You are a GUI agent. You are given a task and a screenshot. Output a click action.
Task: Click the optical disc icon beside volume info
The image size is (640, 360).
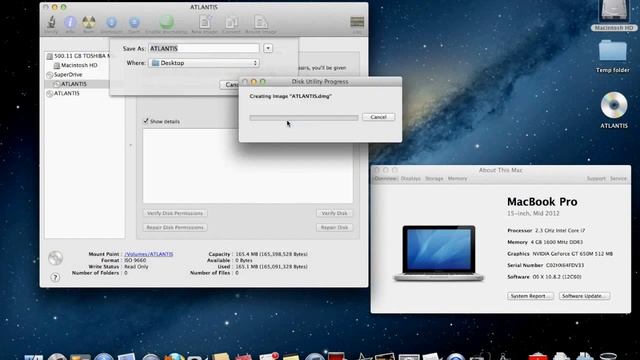pos(55,258)
